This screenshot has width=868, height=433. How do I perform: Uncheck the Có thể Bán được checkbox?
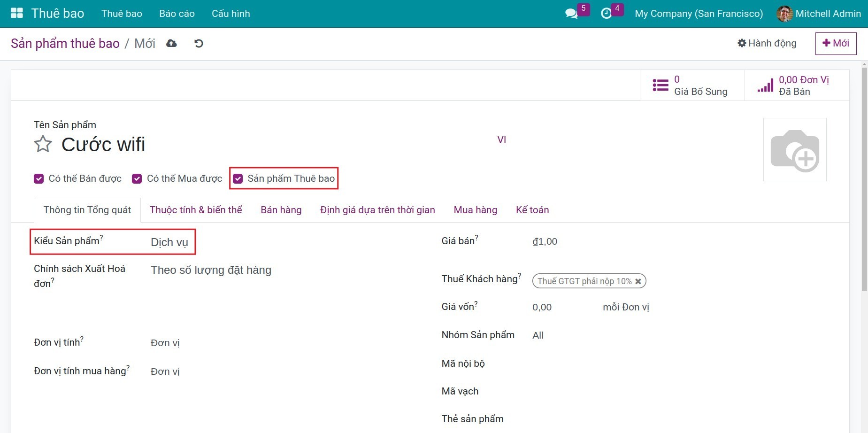point(39,179)
